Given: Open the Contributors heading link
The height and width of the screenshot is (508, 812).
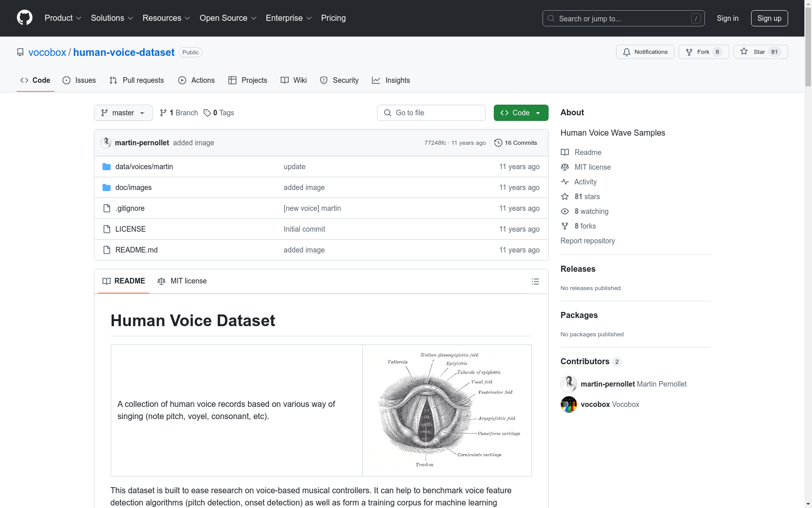Looking at the screenshot, I should point(591,361).
